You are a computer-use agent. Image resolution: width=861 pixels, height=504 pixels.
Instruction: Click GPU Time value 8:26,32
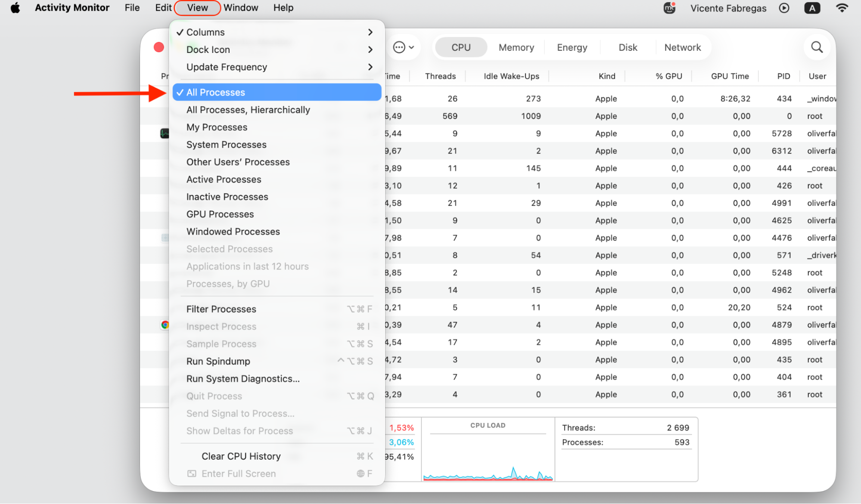[735, 99]
